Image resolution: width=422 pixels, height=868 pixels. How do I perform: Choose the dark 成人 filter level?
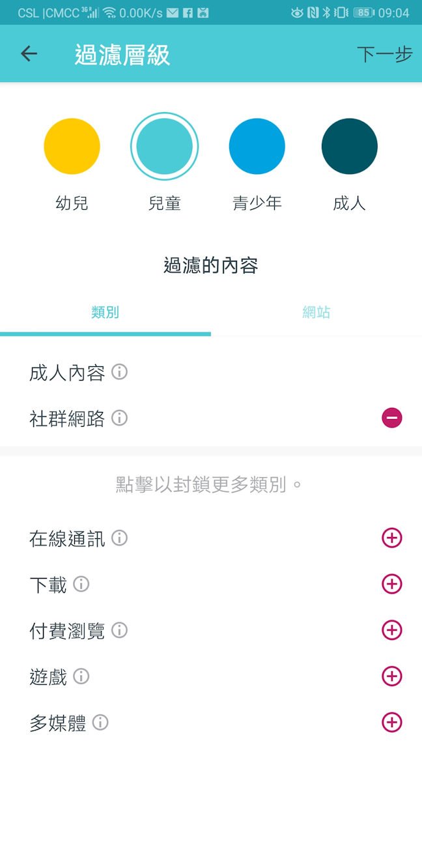(350, 146)
